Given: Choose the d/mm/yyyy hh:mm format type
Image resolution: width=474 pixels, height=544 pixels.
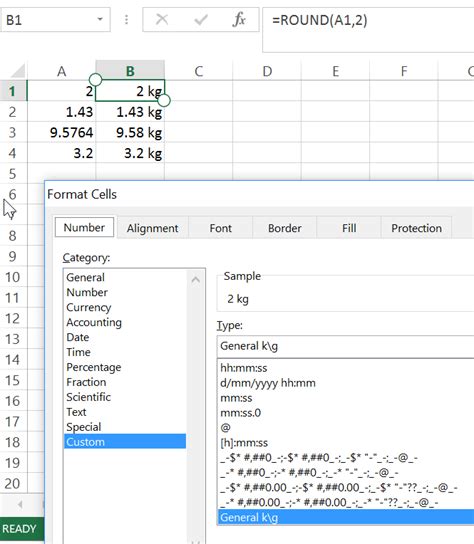Looking at the screenshot, I should click(346, 383).
